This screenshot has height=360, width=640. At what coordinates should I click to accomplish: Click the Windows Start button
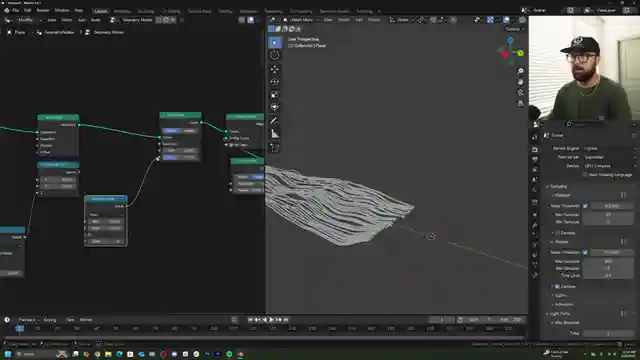click(x=8, y=354)
